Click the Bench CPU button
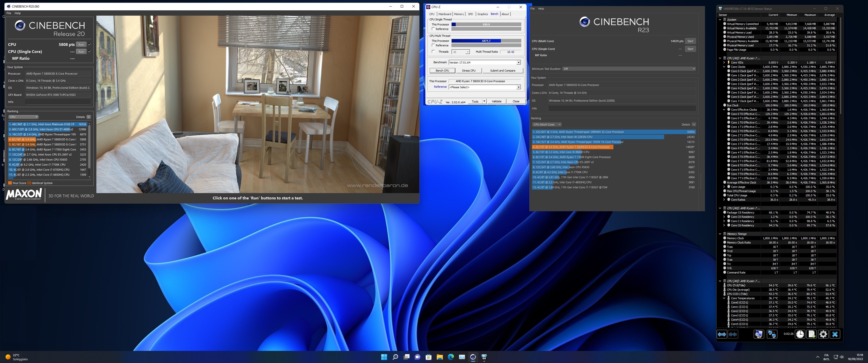Screen dimensions: 868x363 pyautogui.click(x=442, y=71)
